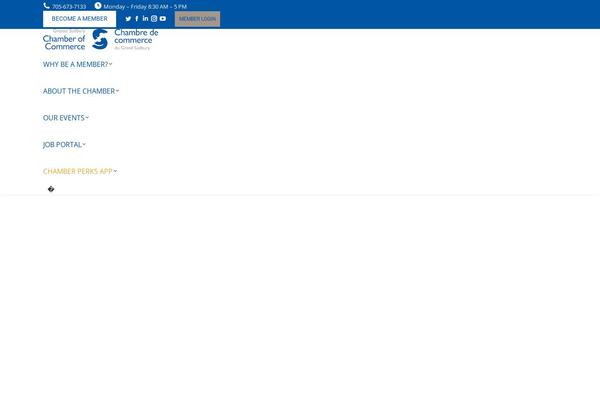Open the About the Chamber menu
This screenshot has height=400, width=600.
[x=79, y=91]
